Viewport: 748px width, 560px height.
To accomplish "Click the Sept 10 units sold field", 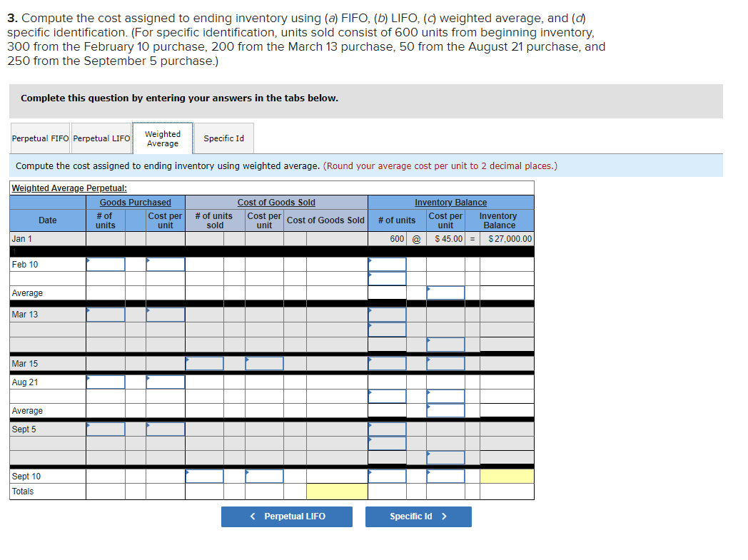I will (x=204, y=476).
